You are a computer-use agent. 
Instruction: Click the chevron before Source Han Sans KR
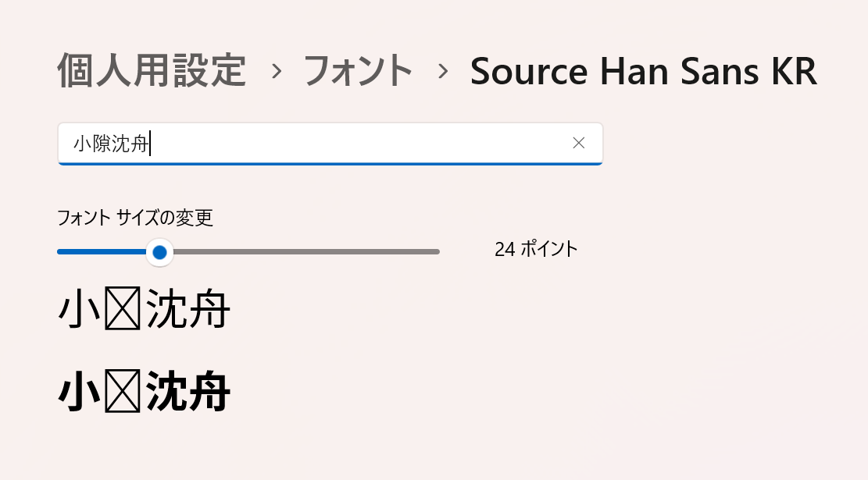tap(443, 71)
